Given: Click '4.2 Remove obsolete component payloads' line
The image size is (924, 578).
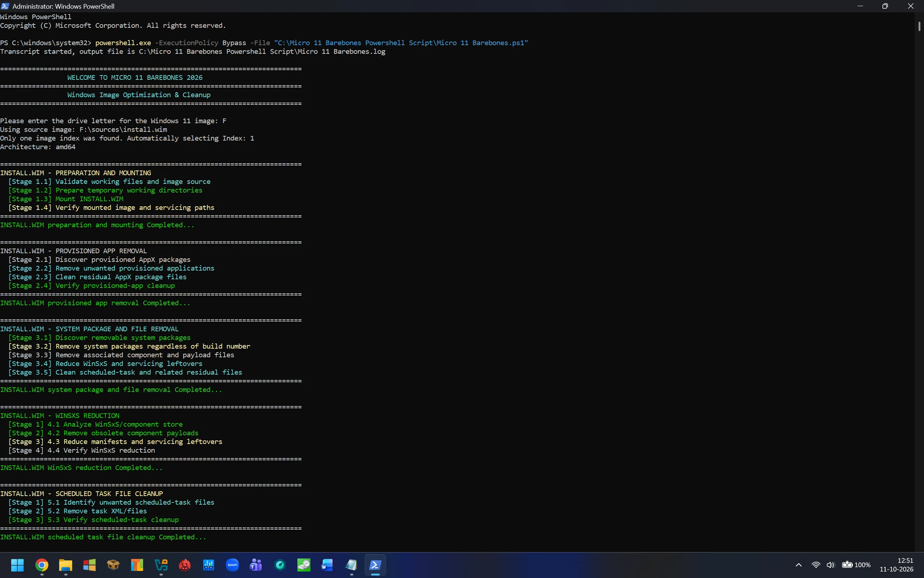Looking at the screenshot, I should pyautogui.click(x=123, y=433).
